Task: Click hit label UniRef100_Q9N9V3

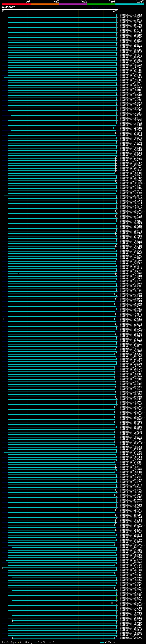Action: click(x=131, y=306)
